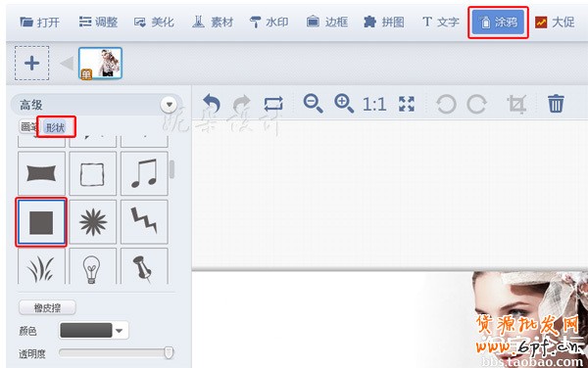Screen dimensions: 588x368
Task: Undo the last action
Action: 212,104
